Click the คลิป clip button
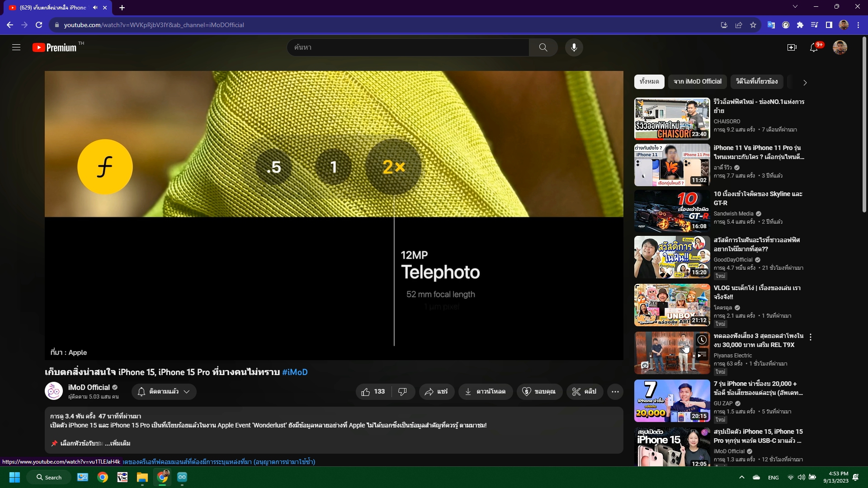 (585, 392)
